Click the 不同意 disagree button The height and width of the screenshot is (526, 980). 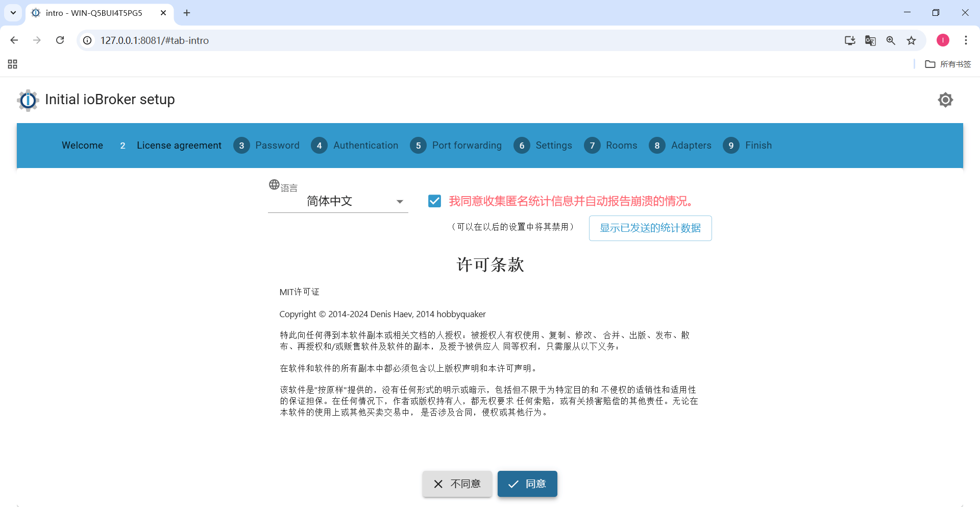pos(457,484)
